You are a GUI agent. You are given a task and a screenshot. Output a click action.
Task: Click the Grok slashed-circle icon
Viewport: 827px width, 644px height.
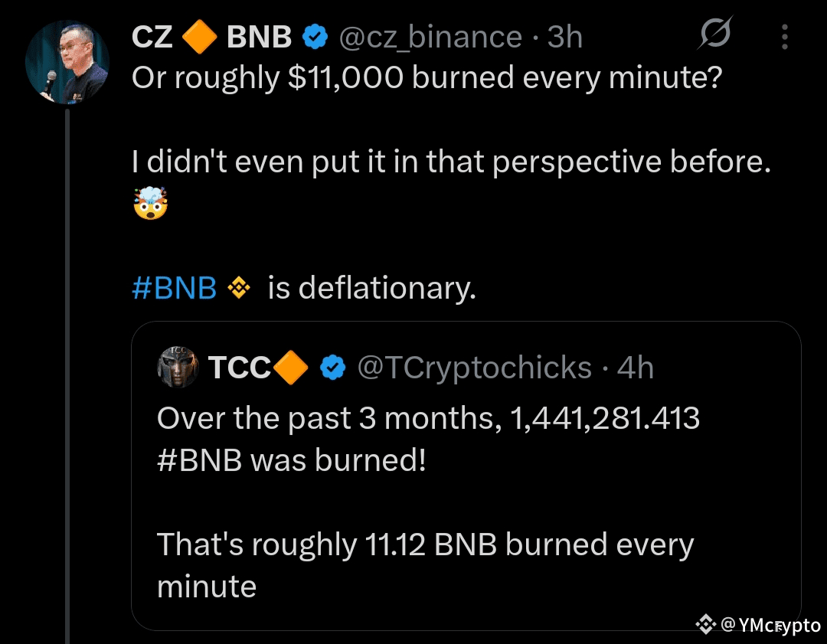click(716, 35)
